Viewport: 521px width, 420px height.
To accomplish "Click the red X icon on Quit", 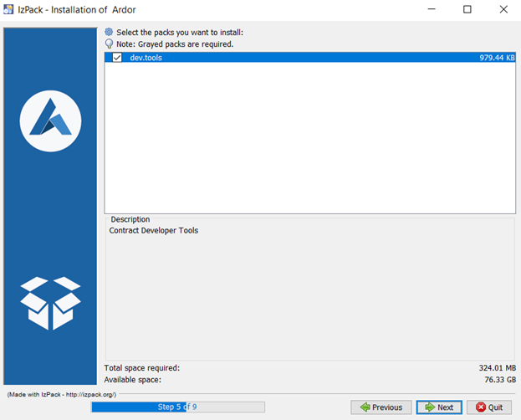I will [x=481, y=407].
